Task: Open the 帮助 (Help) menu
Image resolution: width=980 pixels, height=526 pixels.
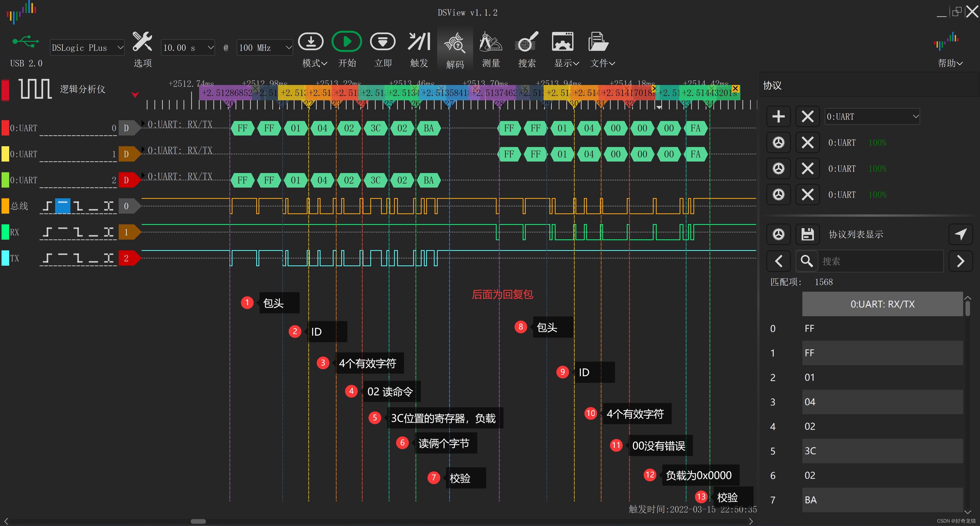Action: point(950,63)
